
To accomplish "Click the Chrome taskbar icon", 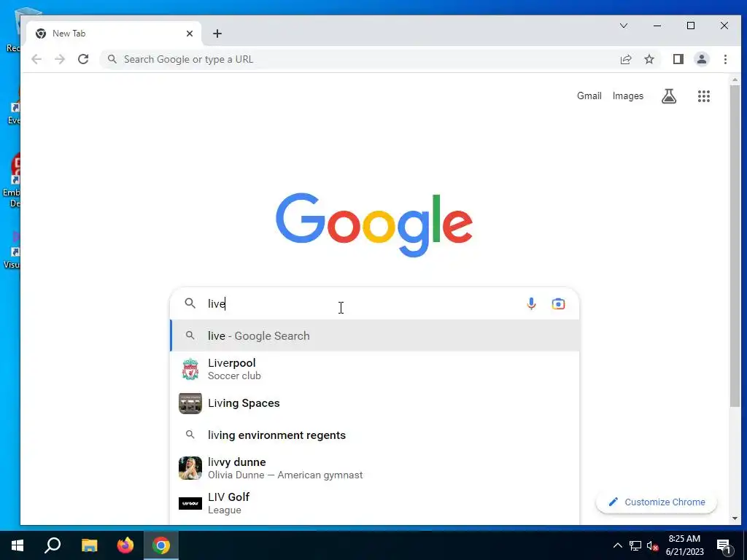I will [x=161, y=545].
